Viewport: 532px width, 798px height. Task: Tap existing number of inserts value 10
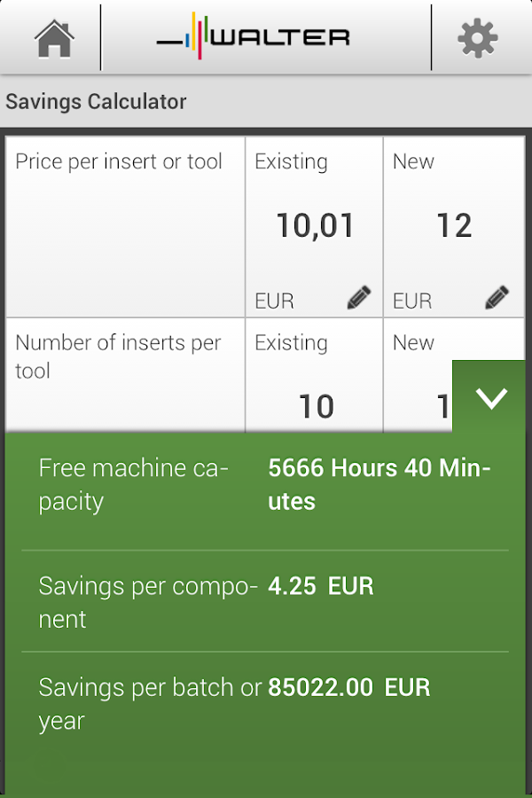[x=316, y=406]
